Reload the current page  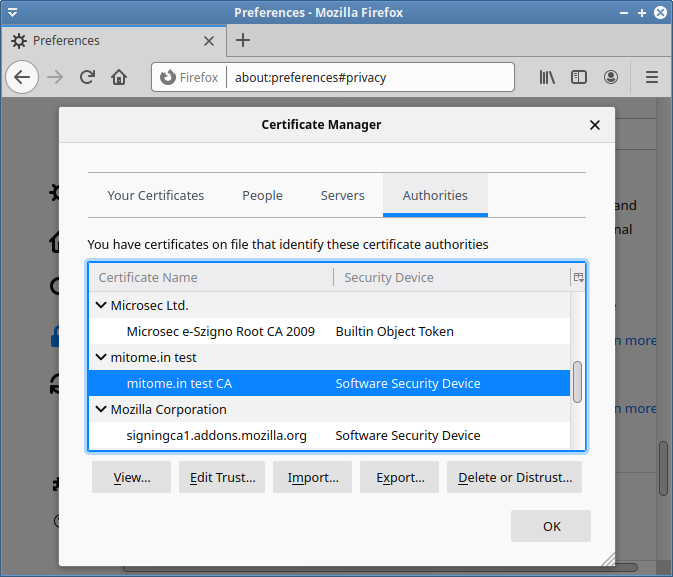[87, 77]
